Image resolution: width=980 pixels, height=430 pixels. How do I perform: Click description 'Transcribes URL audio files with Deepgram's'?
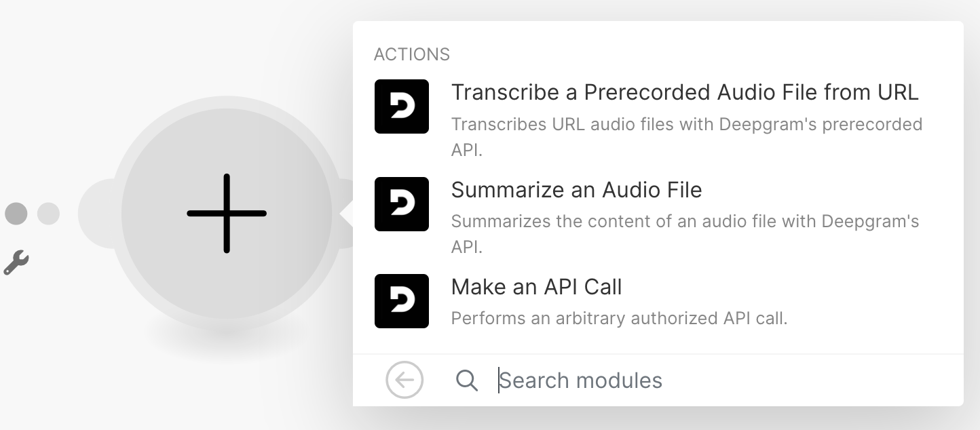point(686,125)
